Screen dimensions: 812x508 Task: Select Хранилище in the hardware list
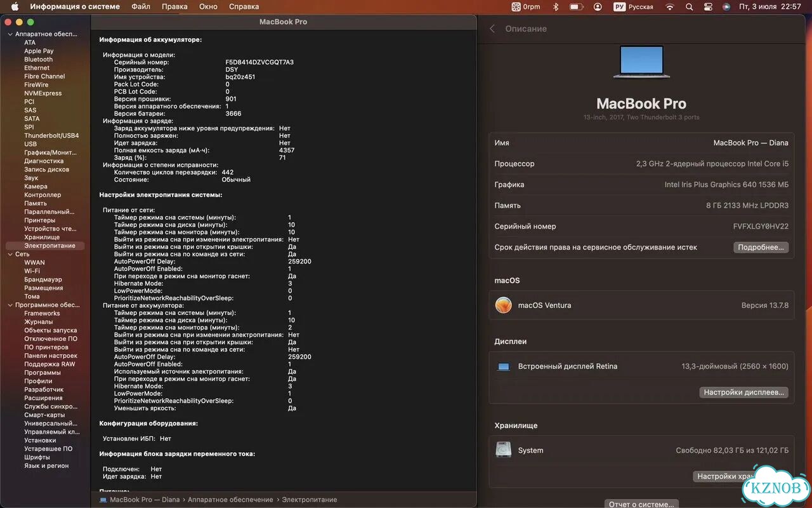point(42,237)
